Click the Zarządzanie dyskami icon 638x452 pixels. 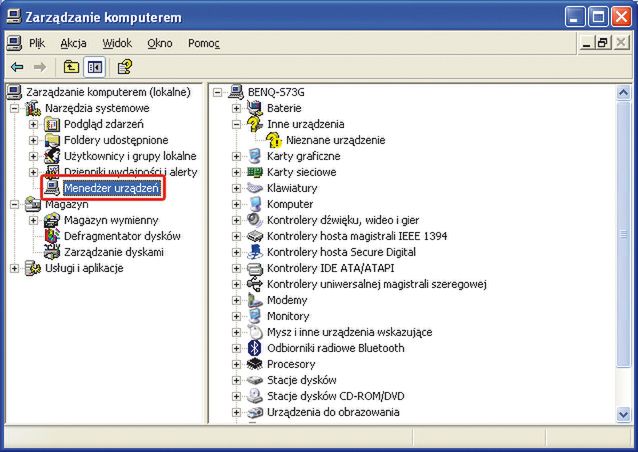(52, 252)
